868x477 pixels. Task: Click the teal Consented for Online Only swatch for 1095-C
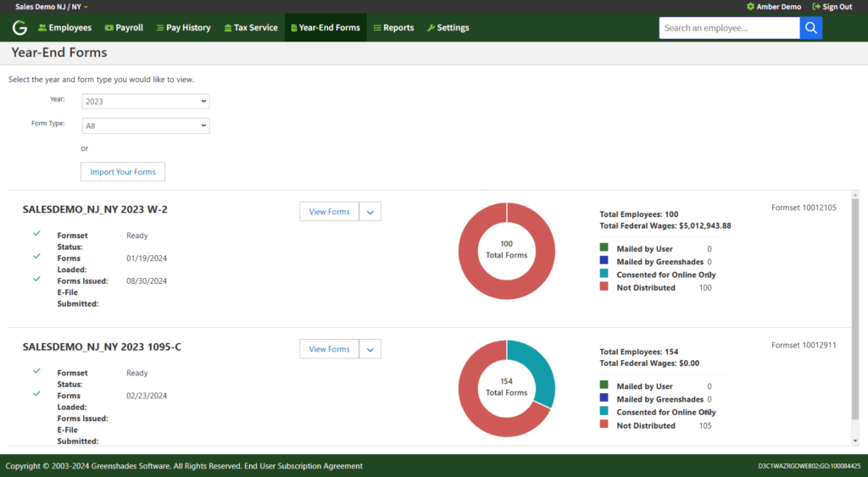(x=604, y=411)
